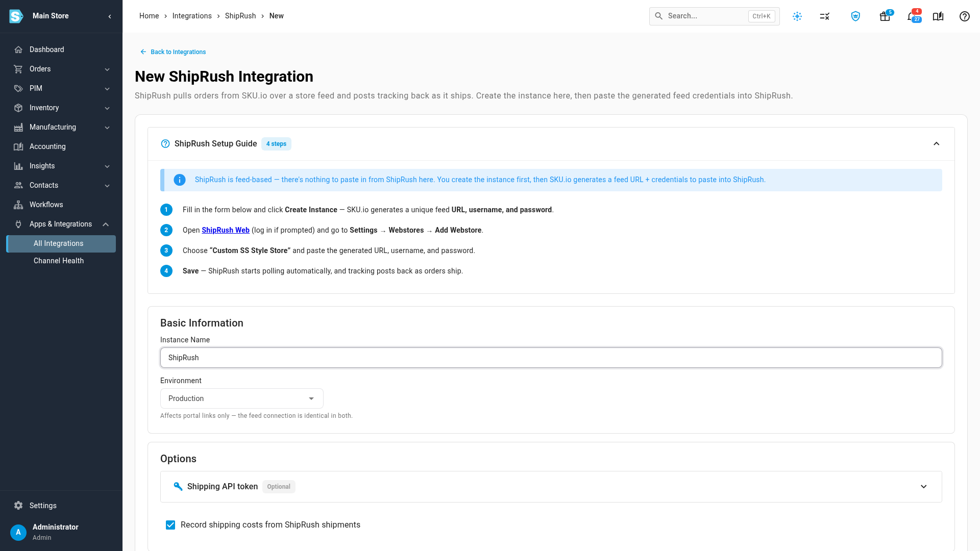Go to Home breadcrumb
Viewport: 980px width, 551px height.
(x=149, y=16)
